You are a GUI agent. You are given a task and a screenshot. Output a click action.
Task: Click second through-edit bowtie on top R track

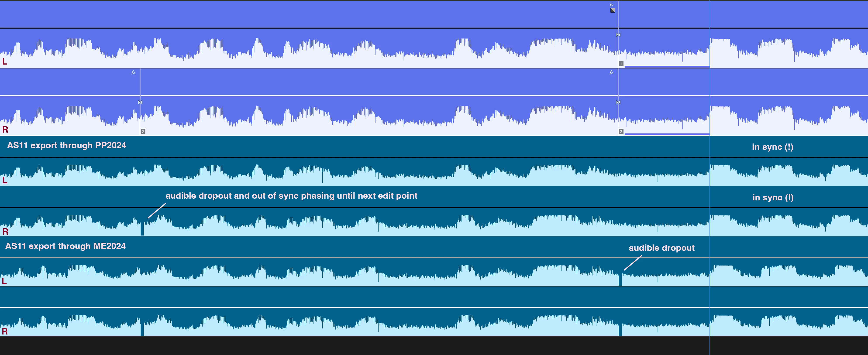click(x=618, y=102)
